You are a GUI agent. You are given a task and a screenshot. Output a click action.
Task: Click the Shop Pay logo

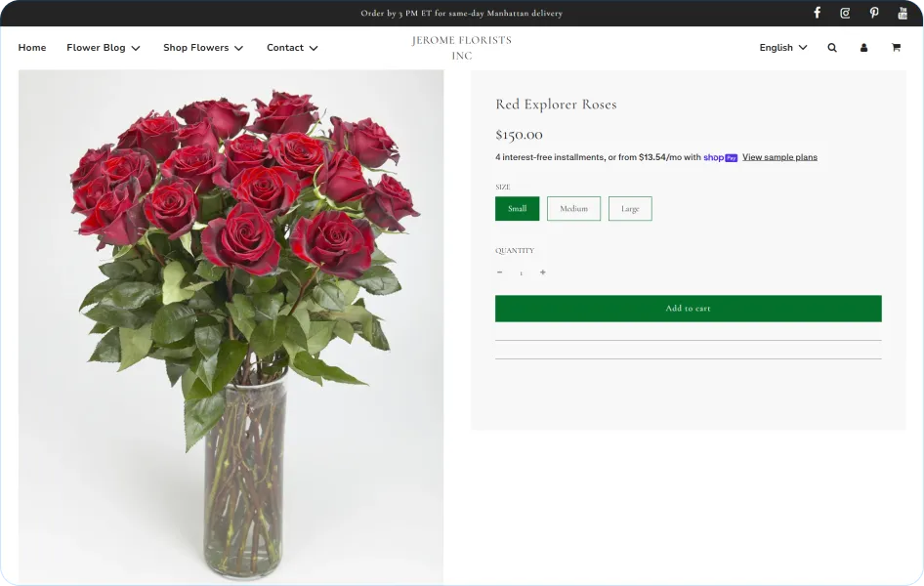[720, 157]
